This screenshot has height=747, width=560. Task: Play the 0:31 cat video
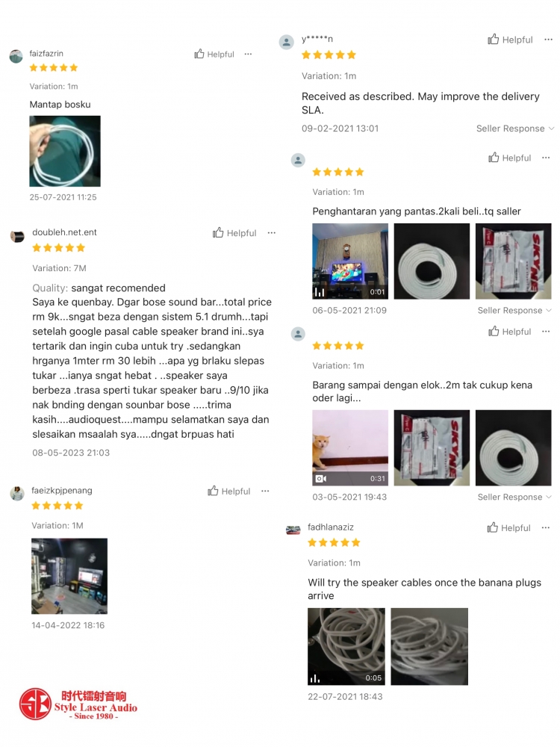pos(350,447)
